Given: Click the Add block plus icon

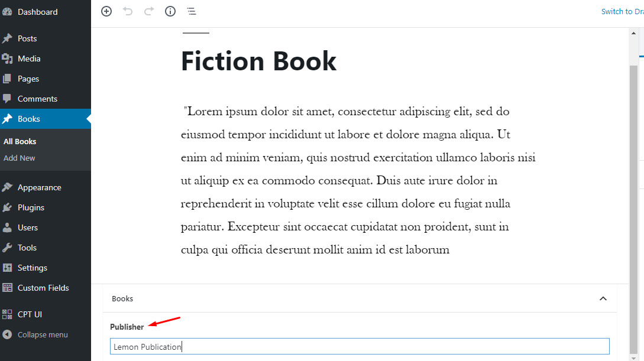Looking at the screenshot, I should (106, 11).
